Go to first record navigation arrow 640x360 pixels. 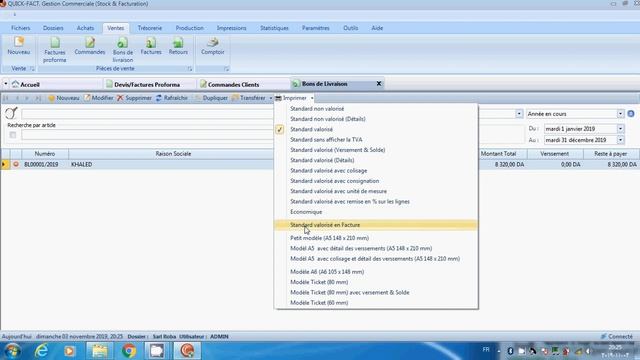pyautogui.click(x=6, y=98)
